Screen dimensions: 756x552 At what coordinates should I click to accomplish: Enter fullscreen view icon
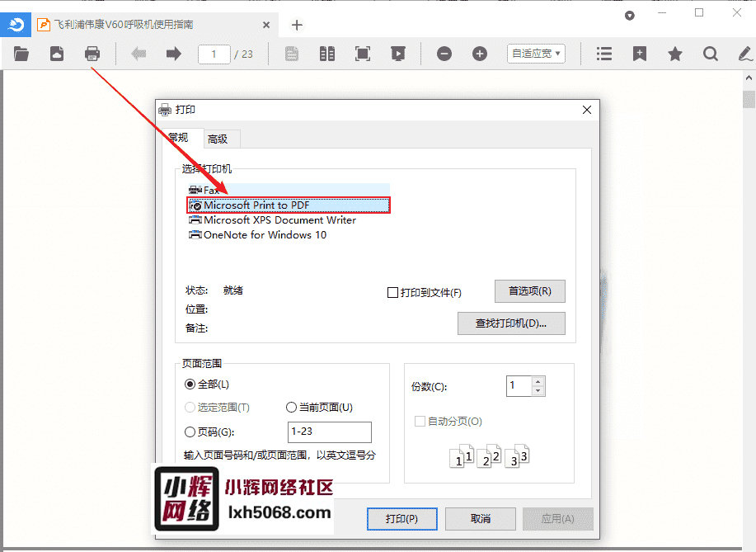pyautogui.click(x=363, y=54)
